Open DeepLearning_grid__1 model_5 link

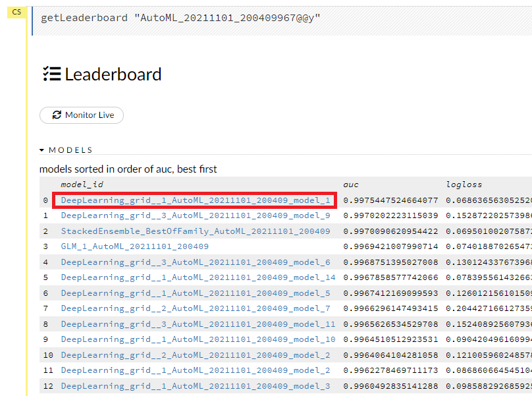pos(196,293)
